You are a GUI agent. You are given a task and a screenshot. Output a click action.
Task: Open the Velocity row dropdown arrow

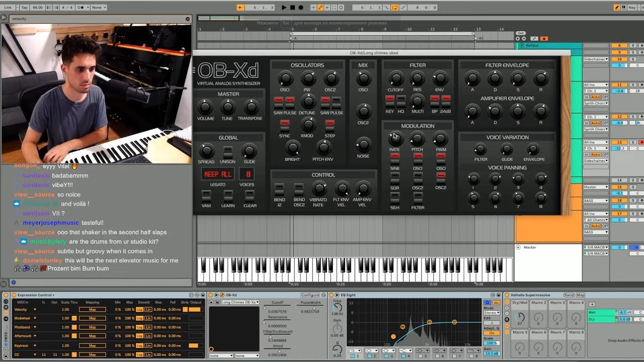coord(35,310)
